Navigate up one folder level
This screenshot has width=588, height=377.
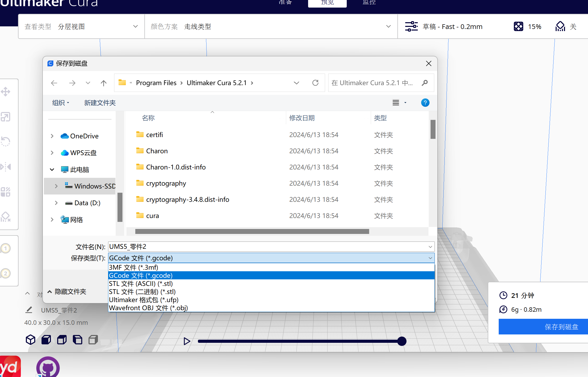(x=104, y=83)
